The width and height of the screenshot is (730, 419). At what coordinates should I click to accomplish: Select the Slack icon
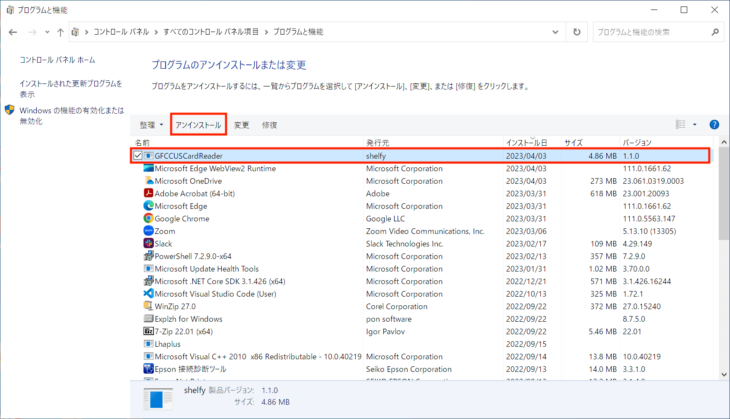[x=149, y=243]
